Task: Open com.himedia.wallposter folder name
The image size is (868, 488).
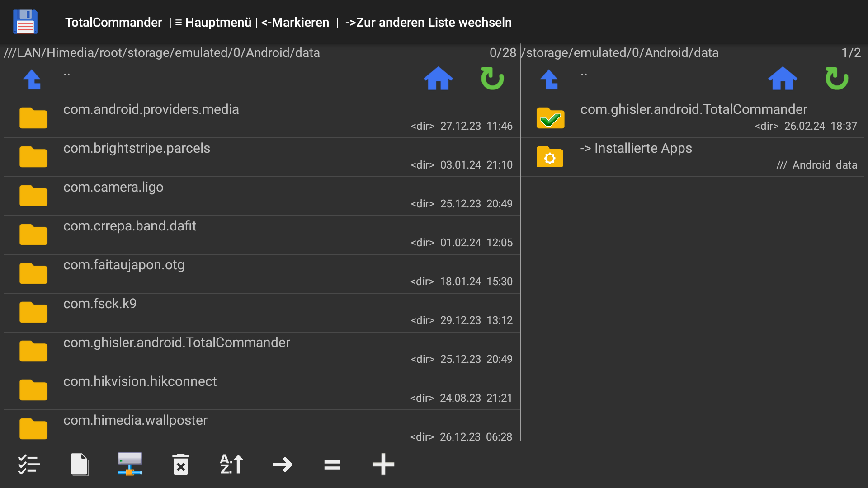Action: click(x=135, y=420)
